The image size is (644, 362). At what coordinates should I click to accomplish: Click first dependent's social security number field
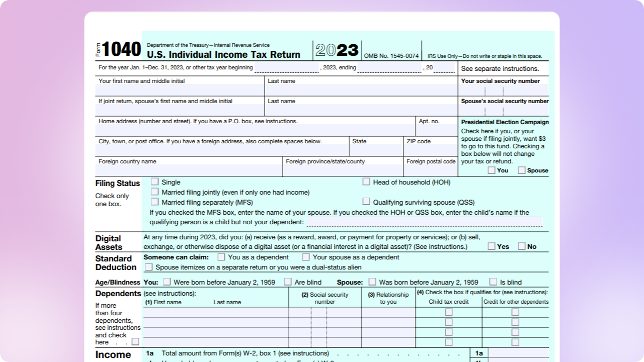[325, 312]
